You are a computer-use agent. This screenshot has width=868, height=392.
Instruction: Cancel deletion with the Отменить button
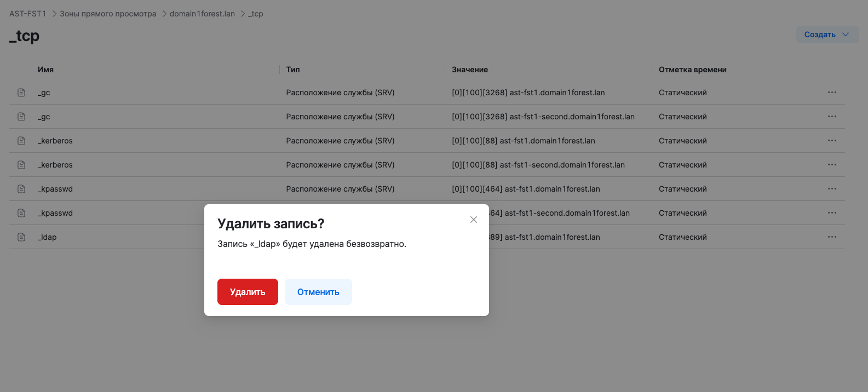pos(318,292)
